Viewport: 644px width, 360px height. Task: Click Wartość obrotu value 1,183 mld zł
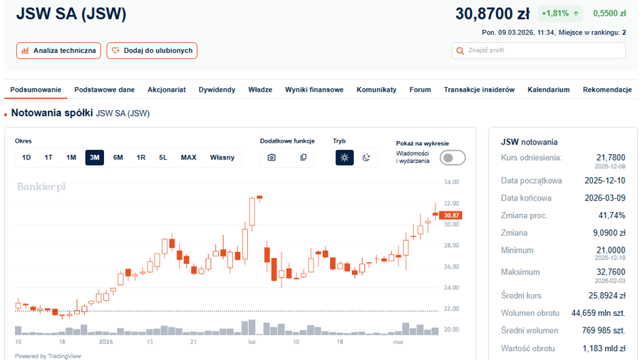(604, 348)
